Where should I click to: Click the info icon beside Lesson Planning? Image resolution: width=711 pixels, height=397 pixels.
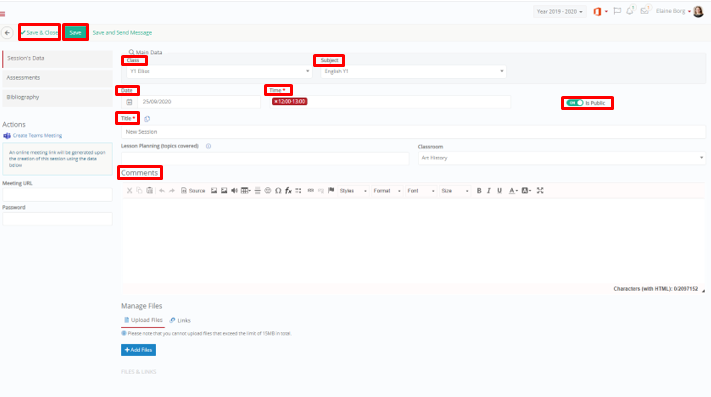[209, 146]
